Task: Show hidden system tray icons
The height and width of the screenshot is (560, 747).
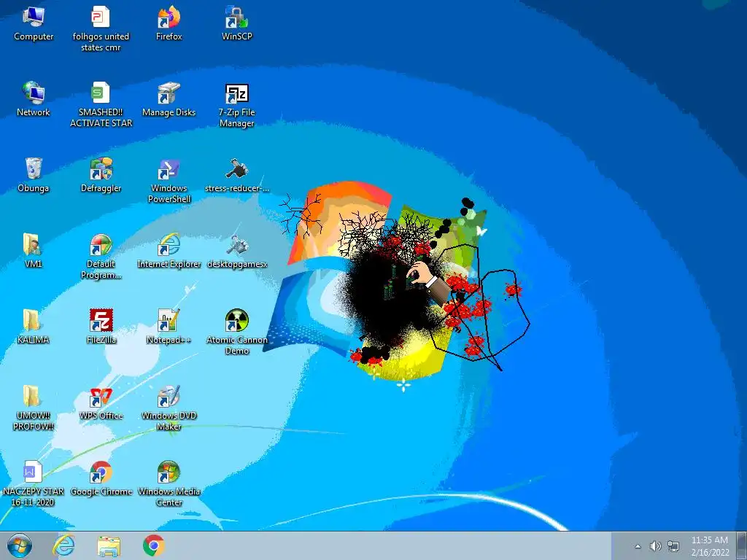Action: (x=638, y=546)
